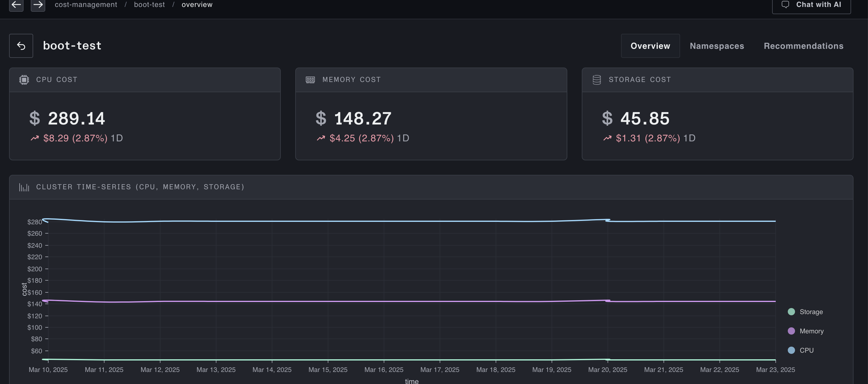Image resolution: width=868 pixels, height=384 pixels.
Task: Open the Recommendations tab
Action: (803, 46)
